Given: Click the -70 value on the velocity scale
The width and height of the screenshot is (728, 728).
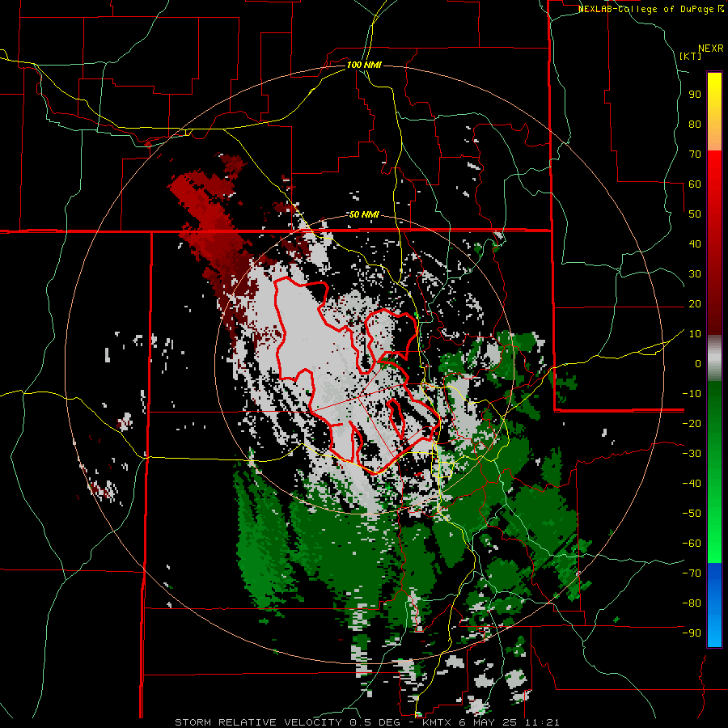Looking at the screenshot, I should tap(692, 574).
